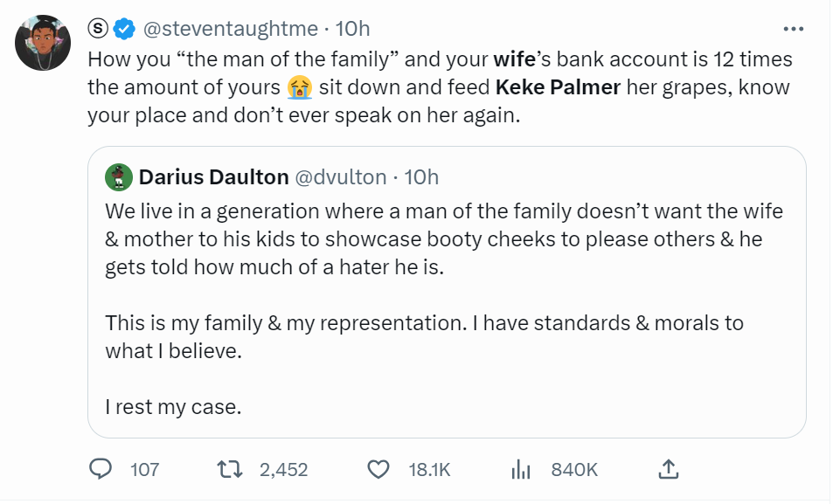Open the @dvulton handle link
The width and height of the screenshot is (833, 504).
[340, 177]
